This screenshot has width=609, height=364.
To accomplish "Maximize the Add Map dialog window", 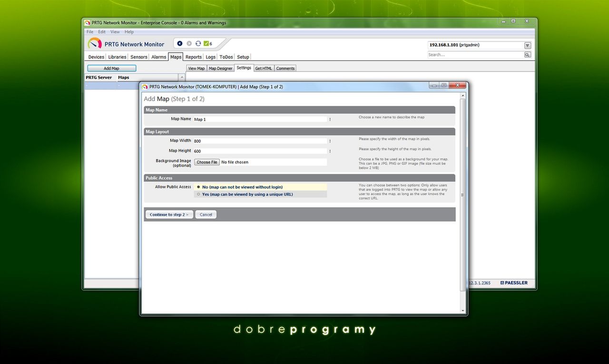I will [444, 85].
